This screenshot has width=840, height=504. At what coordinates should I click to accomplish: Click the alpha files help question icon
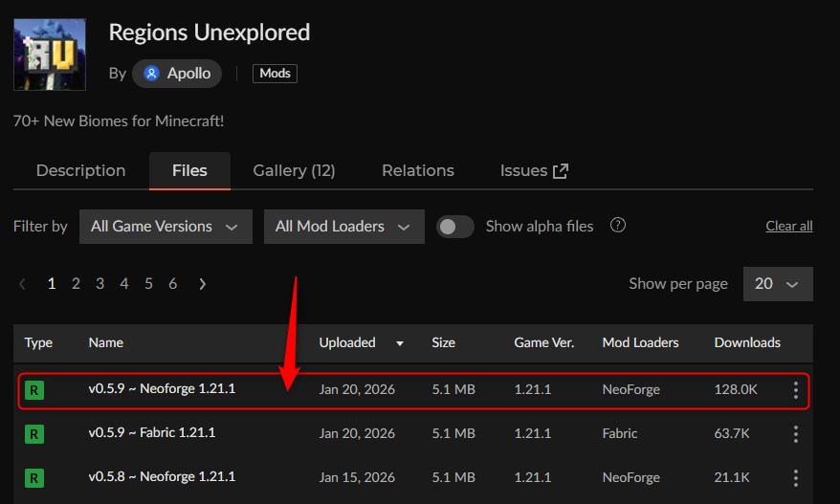pos(618,226)
